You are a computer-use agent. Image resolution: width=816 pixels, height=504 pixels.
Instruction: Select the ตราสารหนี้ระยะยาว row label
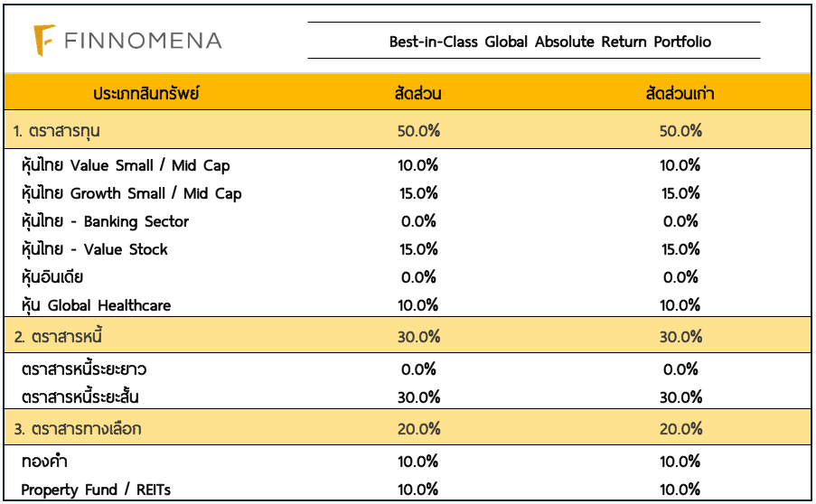[x=83, y=369]
